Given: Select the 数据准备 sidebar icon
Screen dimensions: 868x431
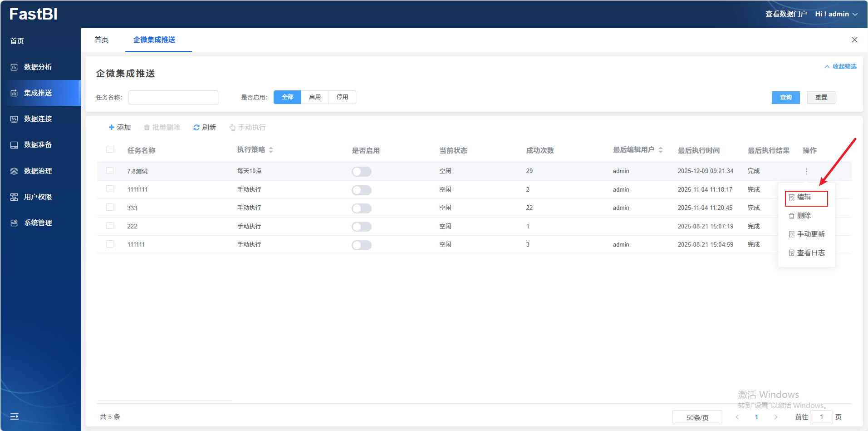Looking at the screenshot, I should 14,145.
